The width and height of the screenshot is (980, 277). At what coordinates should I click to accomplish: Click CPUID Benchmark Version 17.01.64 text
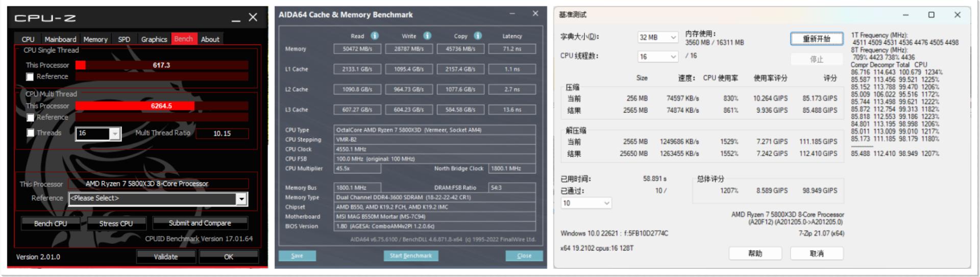199,238
